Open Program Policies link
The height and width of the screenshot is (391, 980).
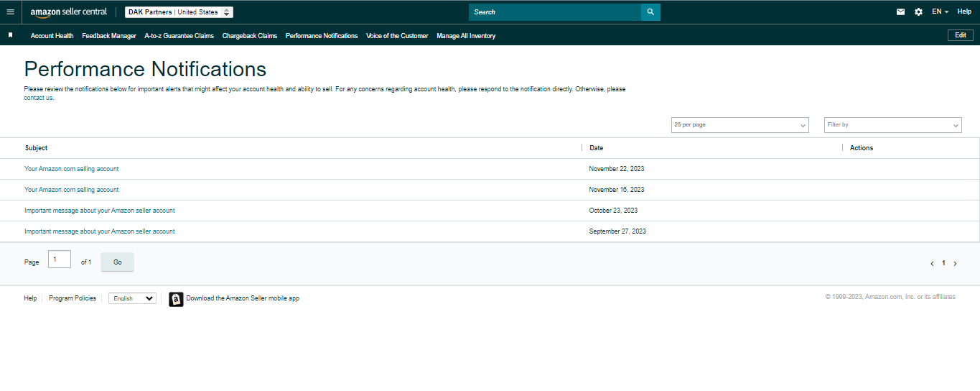pyautogui.click(x=73, y=298)
